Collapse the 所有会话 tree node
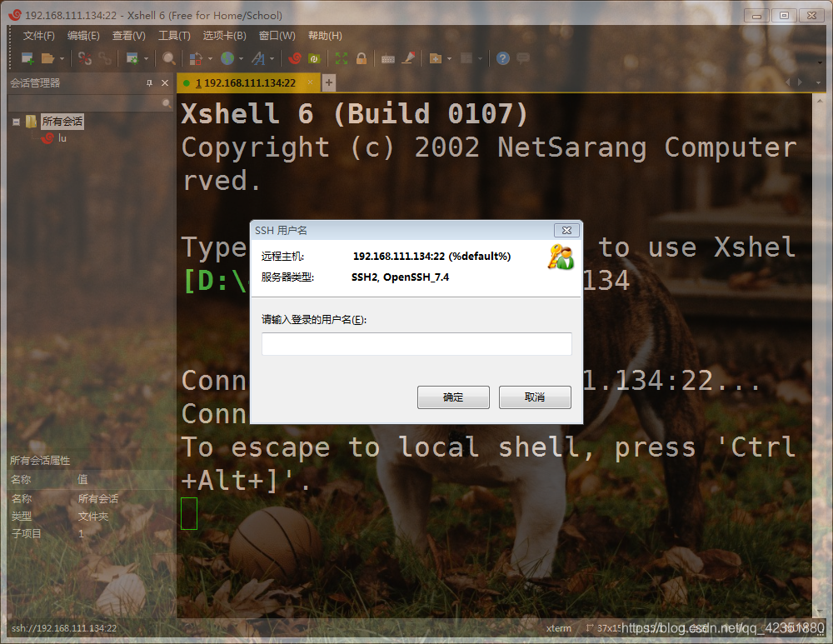Image resolution: width=833 pixels, height=644 pixels. 17,122
